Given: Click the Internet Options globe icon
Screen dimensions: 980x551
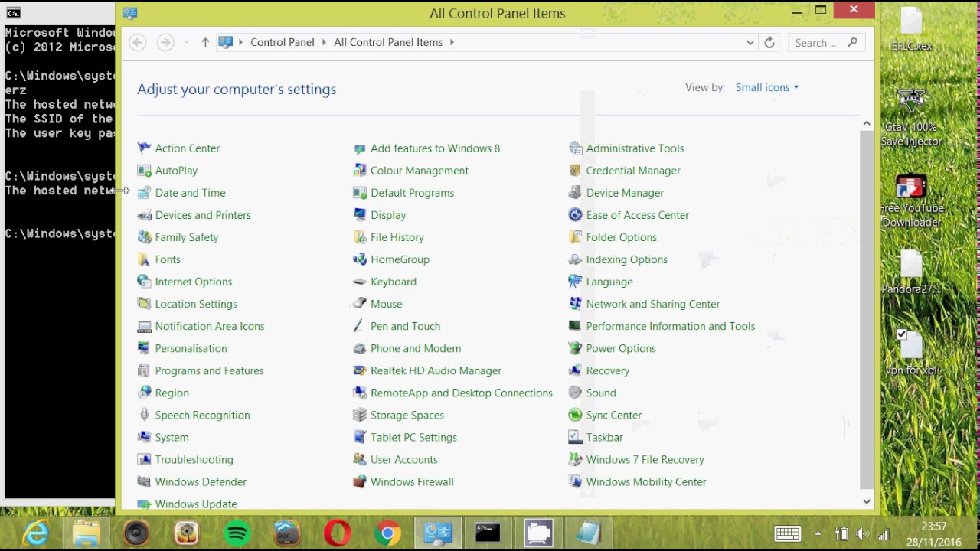Looking at the screenshot, I should click(x=144, y=282).
